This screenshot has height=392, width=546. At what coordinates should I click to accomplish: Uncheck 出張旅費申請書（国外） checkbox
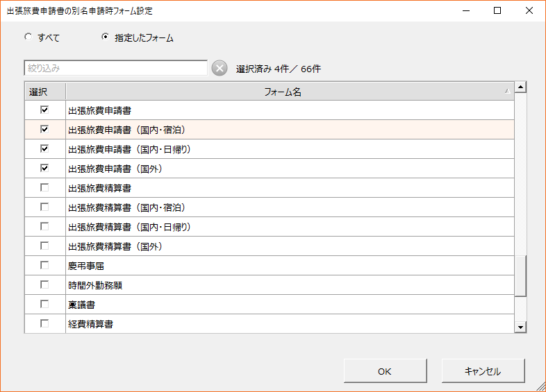44,168
